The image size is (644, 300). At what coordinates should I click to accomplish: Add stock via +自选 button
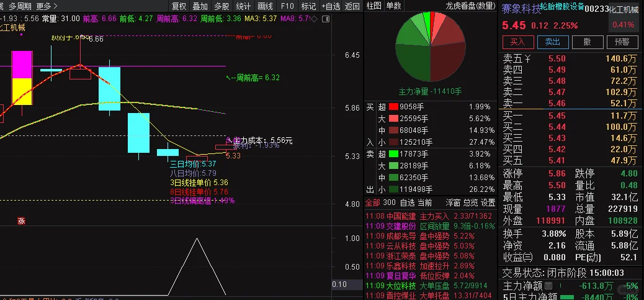tap(331, 6)
